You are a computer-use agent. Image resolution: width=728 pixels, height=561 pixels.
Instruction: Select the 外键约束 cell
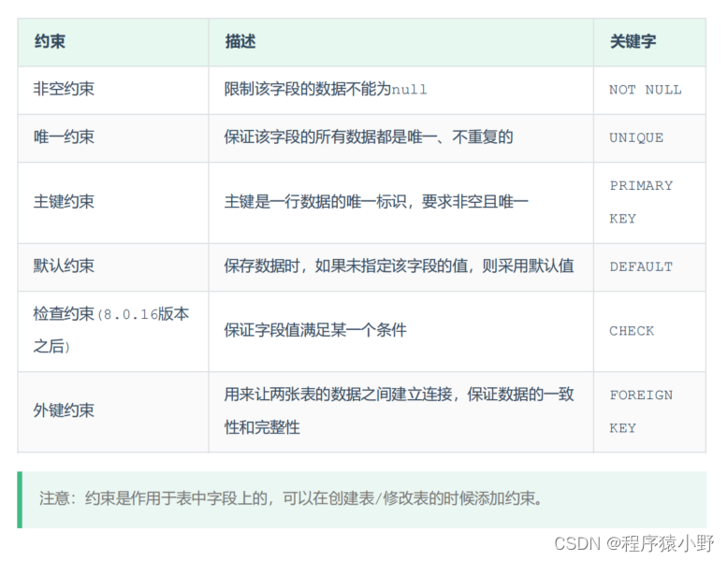point(64,410)
